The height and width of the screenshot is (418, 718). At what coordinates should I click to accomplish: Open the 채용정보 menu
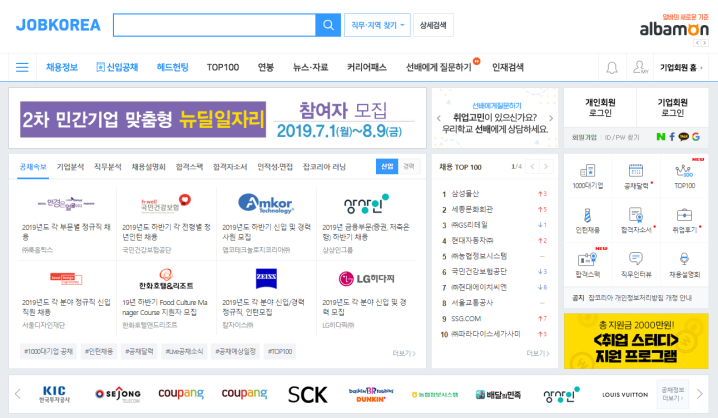pos(62,67)
